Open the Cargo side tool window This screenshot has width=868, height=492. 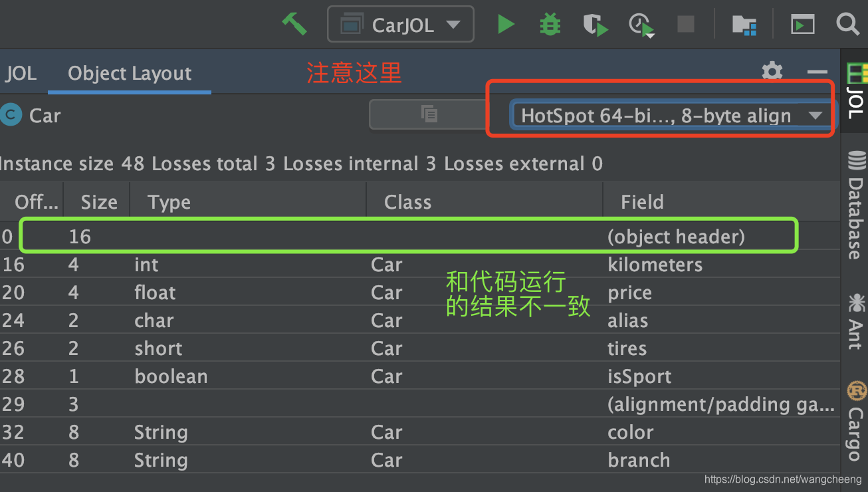coord(856,420)
